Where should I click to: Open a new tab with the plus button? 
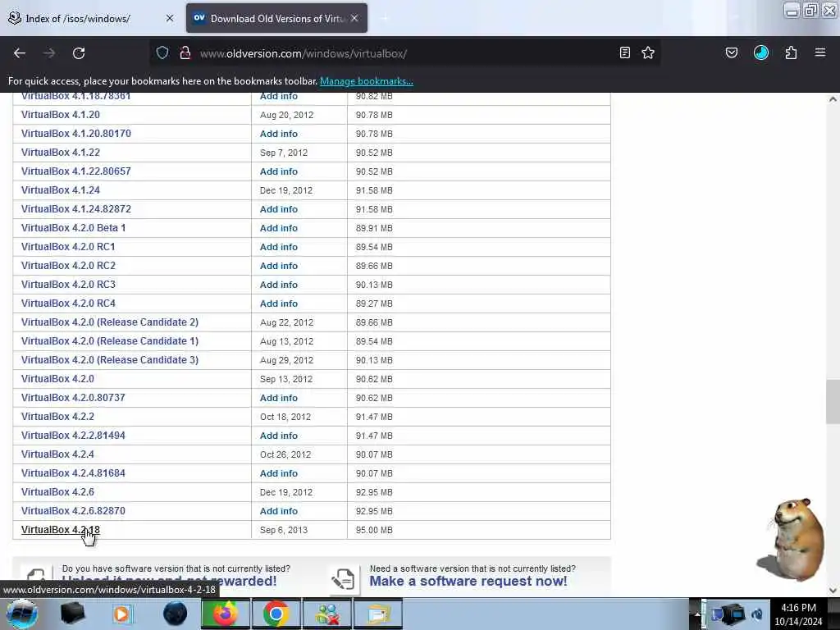point(385,18)
